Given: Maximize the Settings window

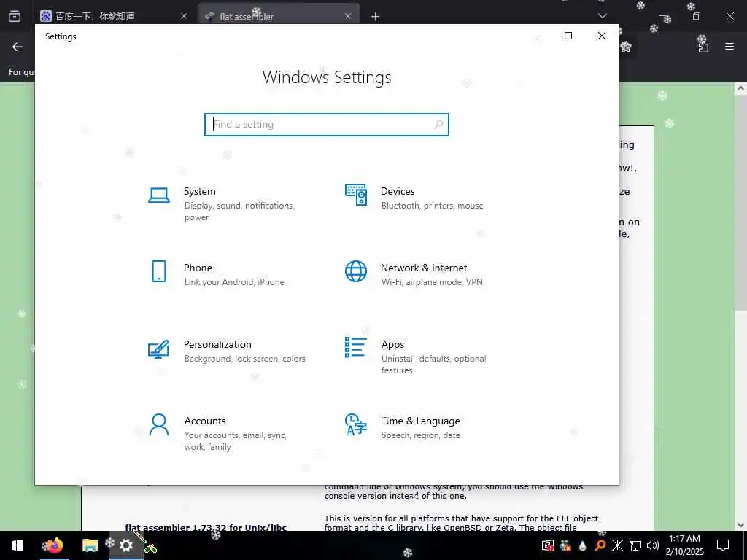Looking at the screenshot, I should (x=568, y=36).
